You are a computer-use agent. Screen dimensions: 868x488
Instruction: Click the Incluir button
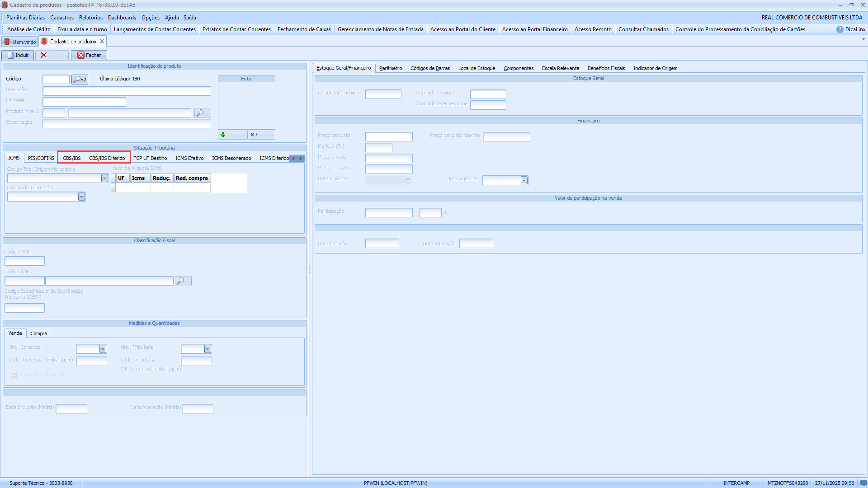click(18, 55)
